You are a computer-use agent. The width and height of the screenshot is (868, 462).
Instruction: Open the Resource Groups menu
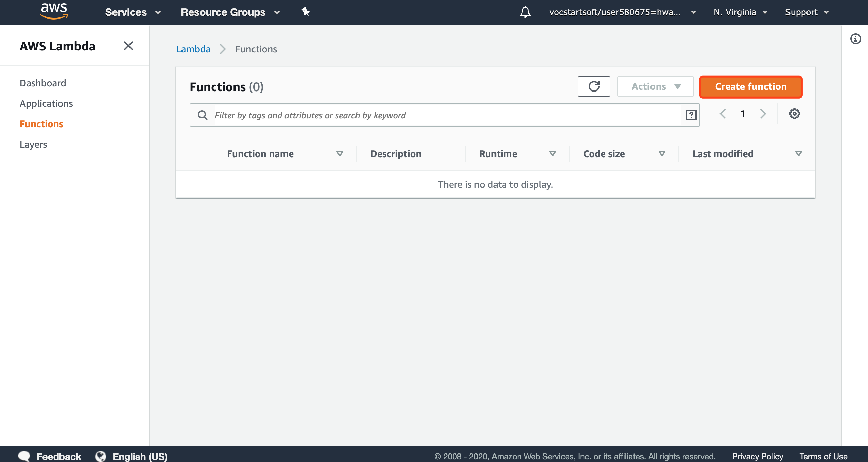230,12
